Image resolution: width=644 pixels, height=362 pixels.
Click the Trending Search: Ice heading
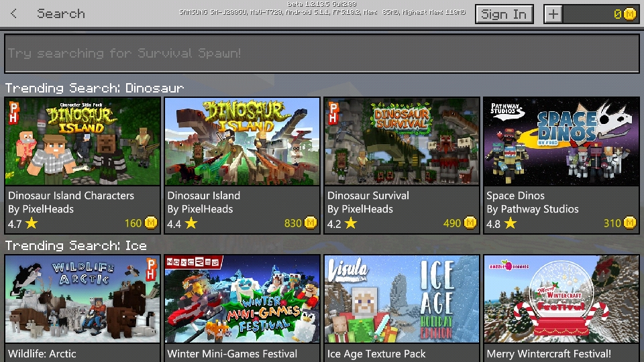76,246
